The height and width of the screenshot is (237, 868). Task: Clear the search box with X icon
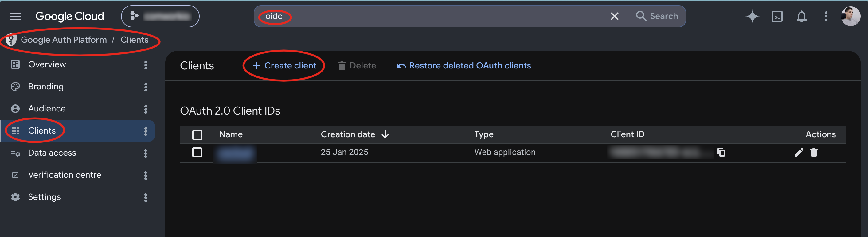614,16
